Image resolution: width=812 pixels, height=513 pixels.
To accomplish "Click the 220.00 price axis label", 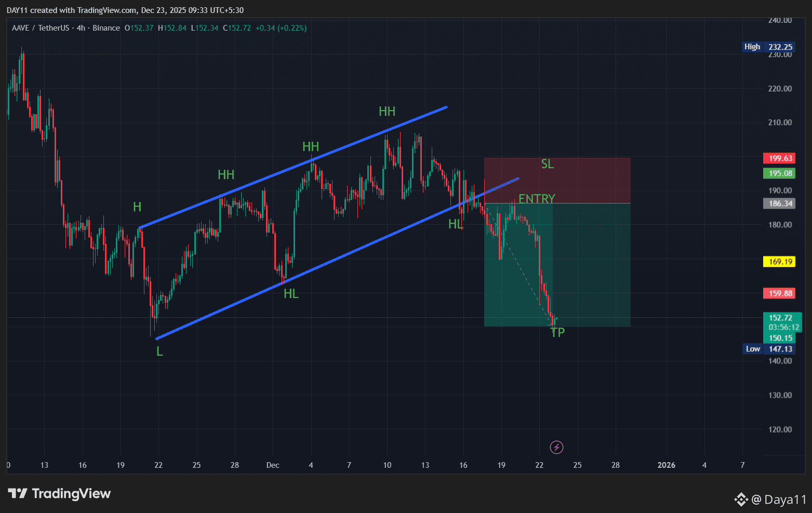I will tap(780, 89).
